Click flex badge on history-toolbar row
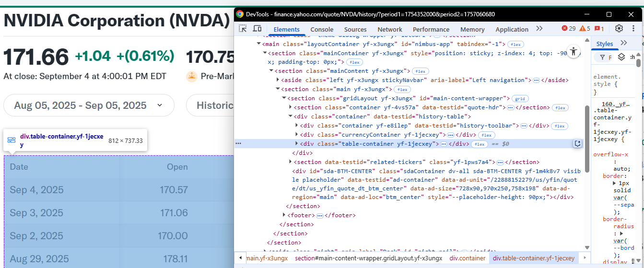This screenshot has width=644, height=268. click(x=559, y=126)
